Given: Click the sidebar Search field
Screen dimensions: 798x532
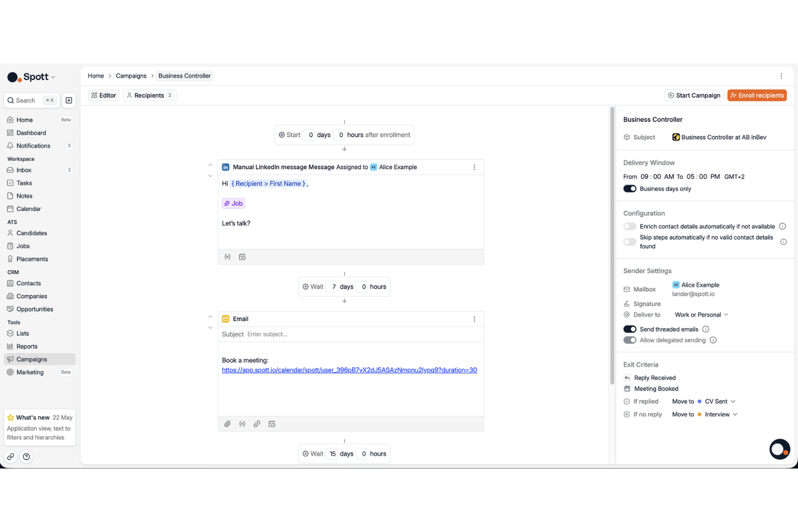Looking at the screenshot, I should coord(32,100).
